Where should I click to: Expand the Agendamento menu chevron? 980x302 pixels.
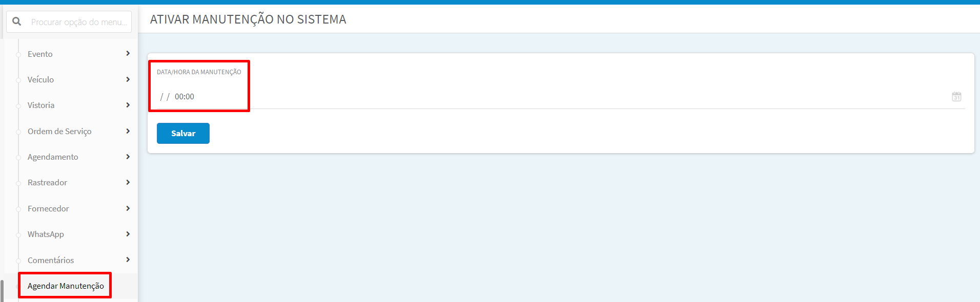(128, 157)
